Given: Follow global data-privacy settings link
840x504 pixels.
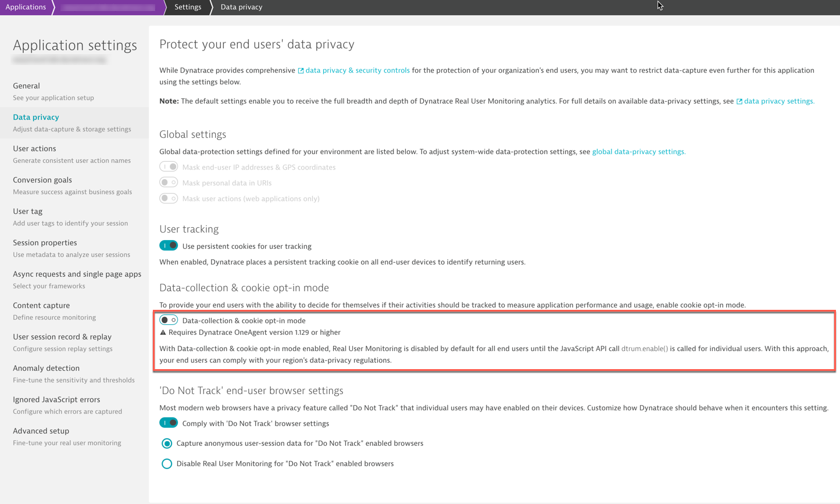Looking at the screenshot, I should click(639, 152).
